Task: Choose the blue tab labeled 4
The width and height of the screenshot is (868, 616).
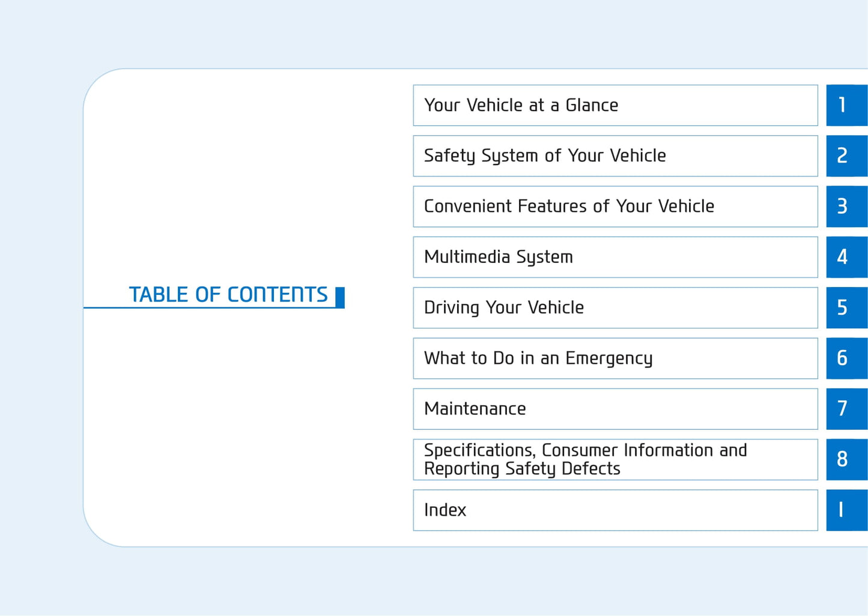Action: (x=846, y=257)
